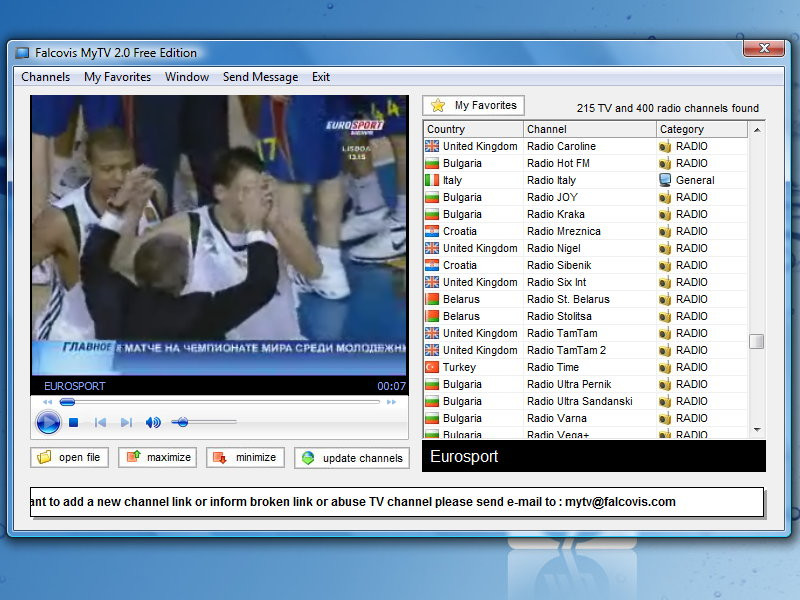Open the Window menu

tap(187, 77)
